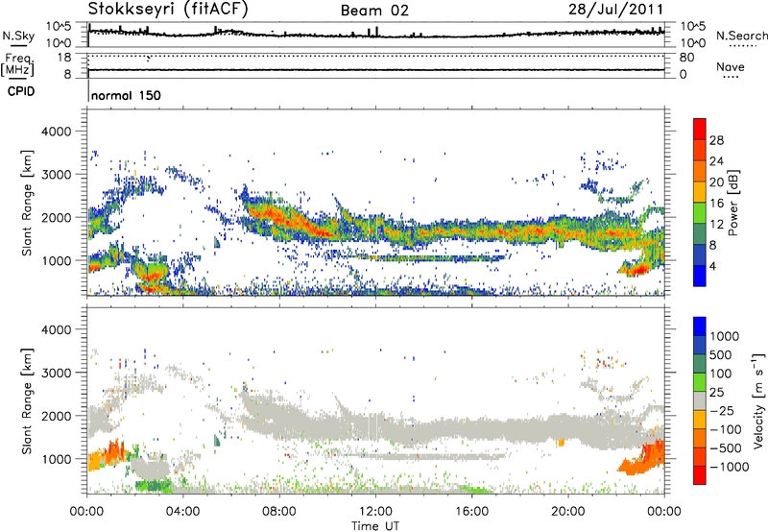Image resolution: width=768 pixels, height=532 pixels.
Task: Select the 'Power [dB]' colorbar title
Action: pyautogui.click(x=733, y=203)
